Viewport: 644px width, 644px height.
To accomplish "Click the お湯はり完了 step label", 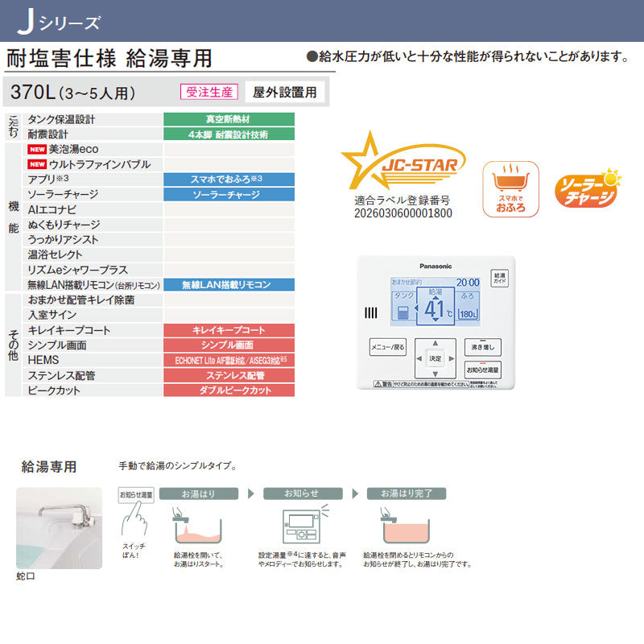I will [407, 493].
